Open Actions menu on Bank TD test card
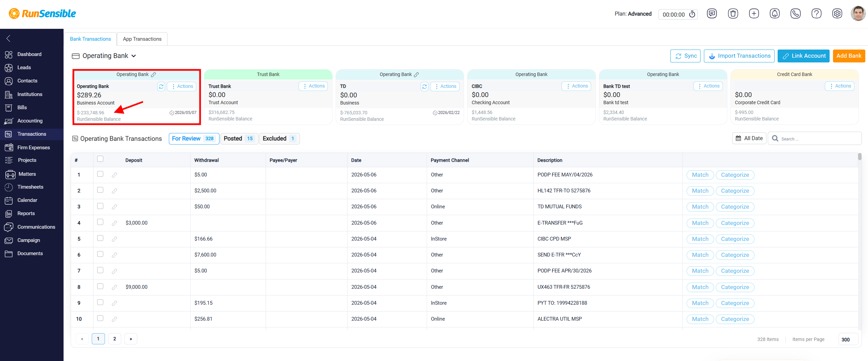Screen dimensions: 868x361 coord(708,86)
